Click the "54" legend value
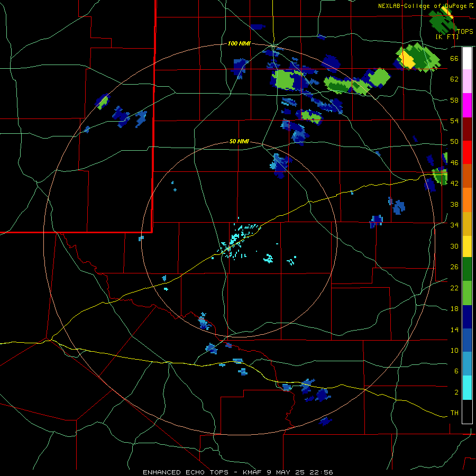Viewport: 476px width, 476px height. (454, 121)
